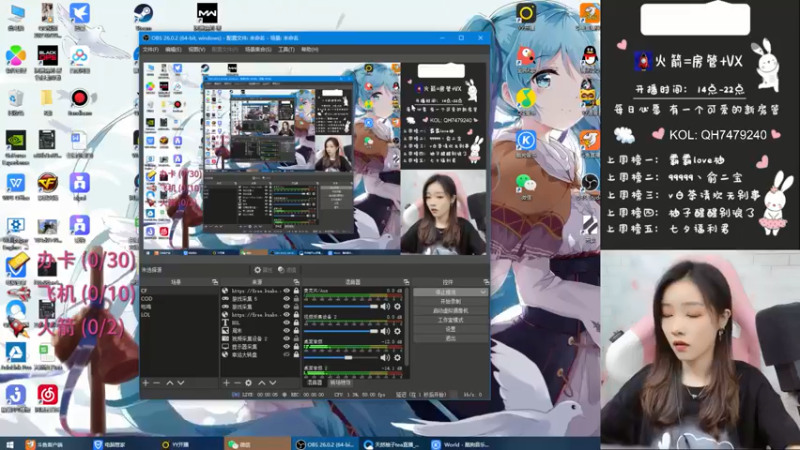Open 视频采集设备 2 mixer settings gear
The width and height of the screenshot is (800, 450).
[x=397, y=332]
